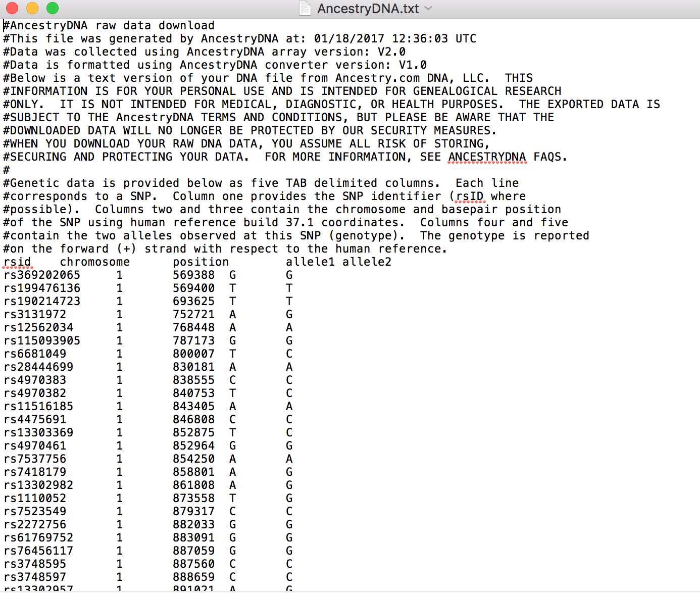Click position value 840753

[194, 393]
